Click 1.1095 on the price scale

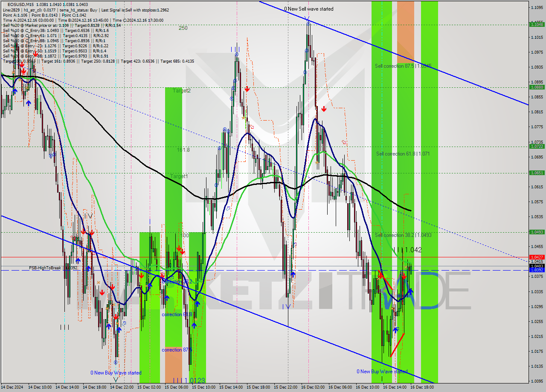(537, 7)
